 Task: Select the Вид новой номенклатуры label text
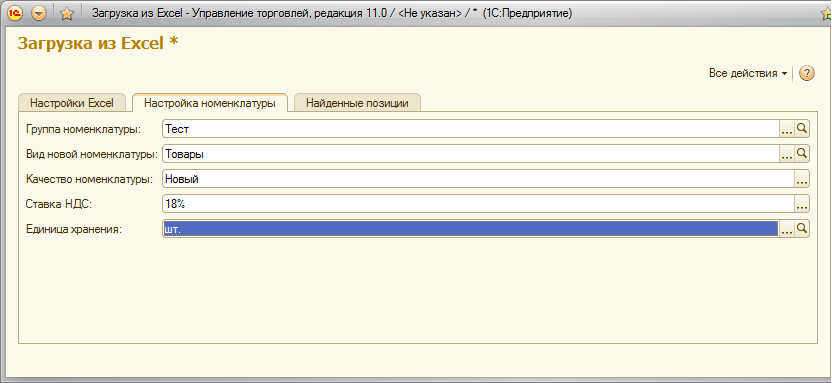pos(92,154)
